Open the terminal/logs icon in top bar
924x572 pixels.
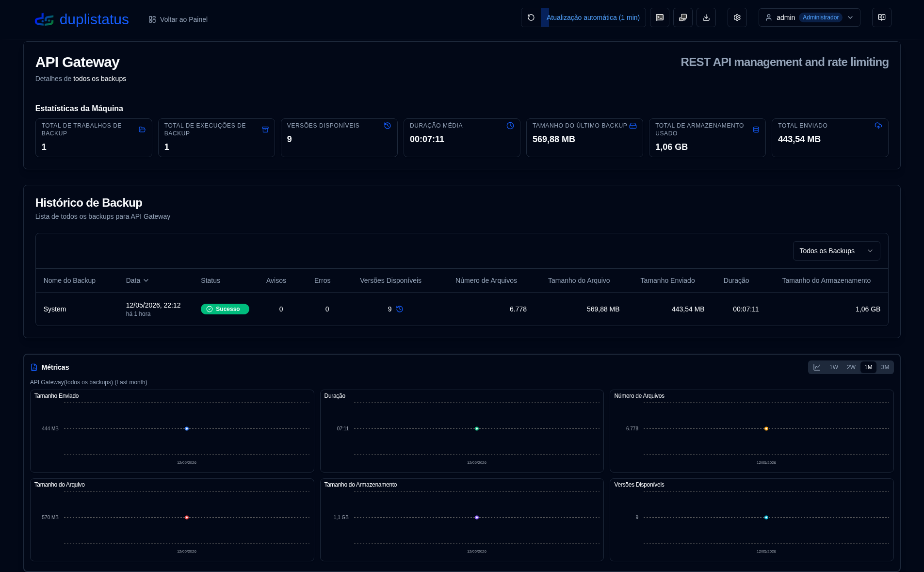pyautogui.click(x=660, y=17)
